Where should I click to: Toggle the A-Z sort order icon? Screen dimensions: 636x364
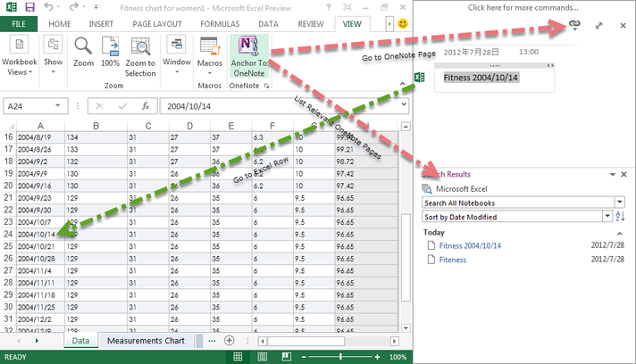pos(620,216)
